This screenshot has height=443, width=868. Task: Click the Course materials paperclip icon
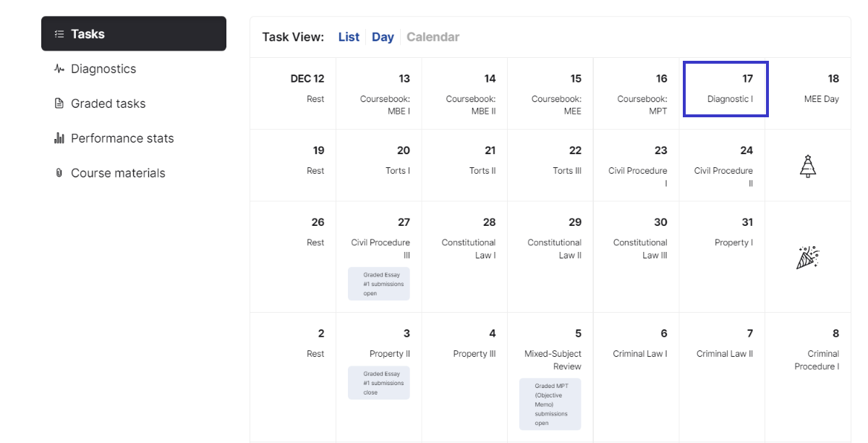tap(59, 173)
